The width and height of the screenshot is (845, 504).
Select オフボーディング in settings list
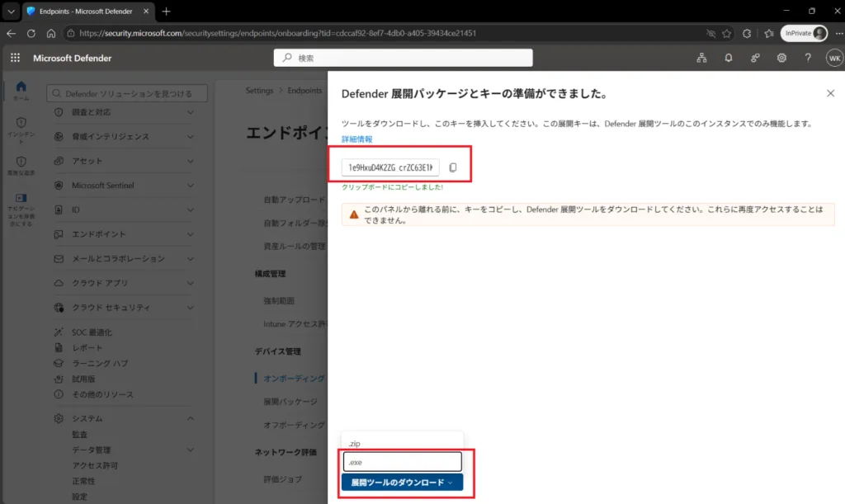[295, 425]
